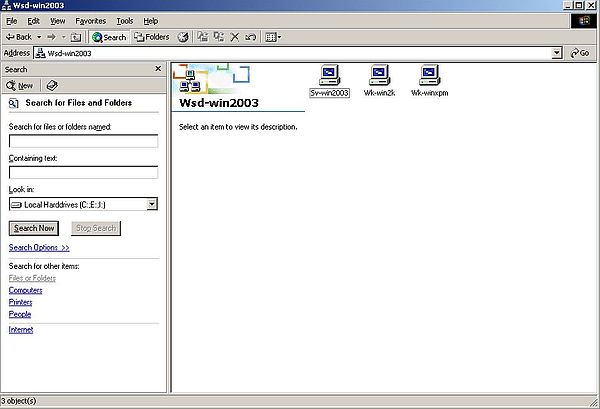Click the Computers search link

pyautogui.click(x=25, y=290)
